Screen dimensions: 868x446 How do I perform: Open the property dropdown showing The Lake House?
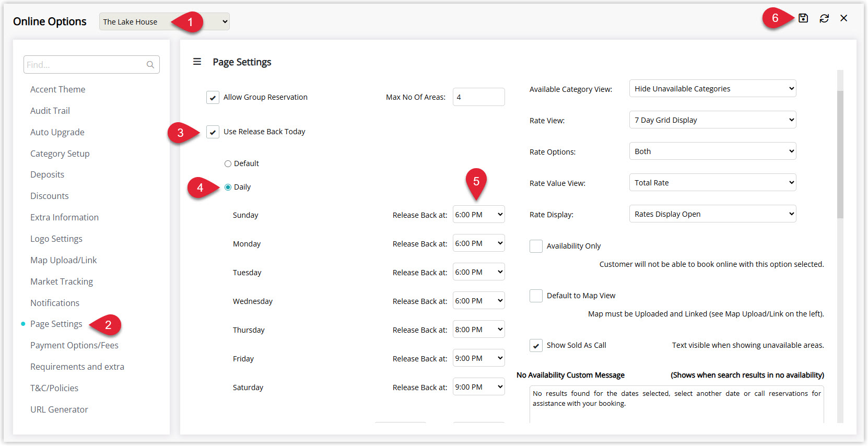point(164,21)
